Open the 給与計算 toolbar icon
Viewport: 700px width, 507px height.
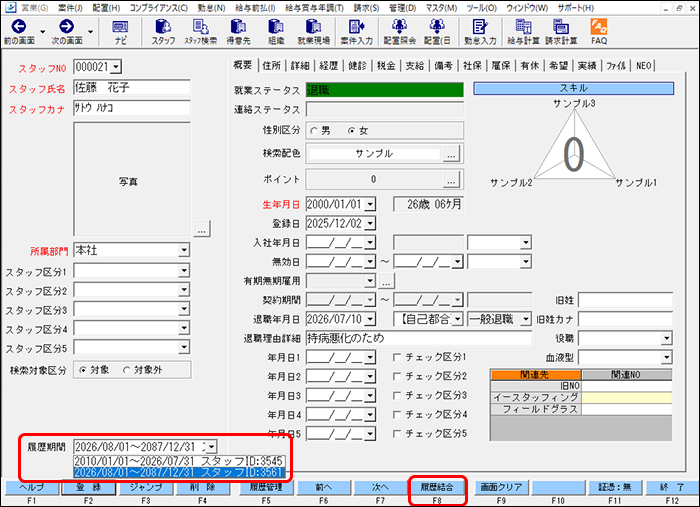523,27
